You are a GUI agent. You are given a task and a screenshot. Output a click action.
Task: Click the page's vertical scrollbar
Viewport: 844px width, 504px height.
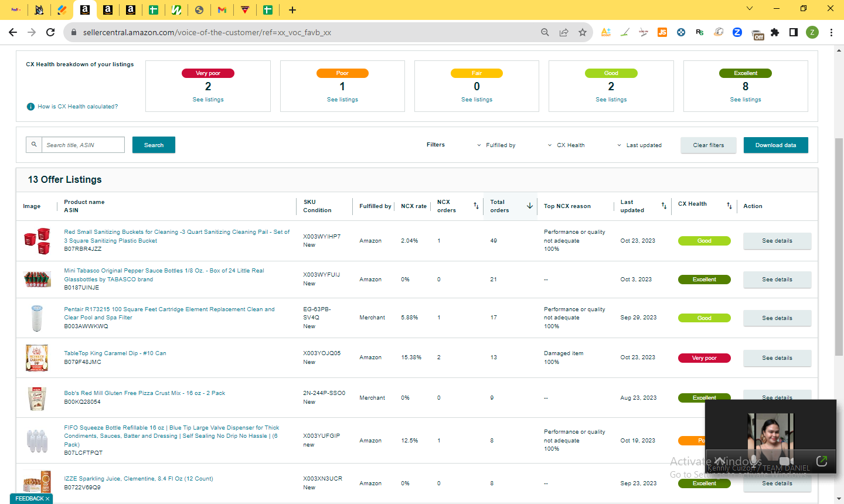[x=839, y=246]
